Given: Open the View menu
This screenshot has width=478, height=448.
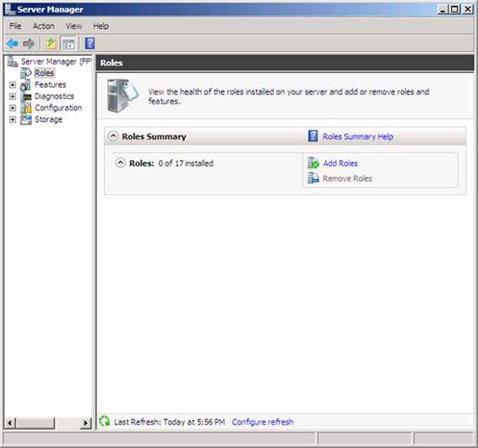Looking at the screenshot, I should pyautogui.click(x=74, y=26).
